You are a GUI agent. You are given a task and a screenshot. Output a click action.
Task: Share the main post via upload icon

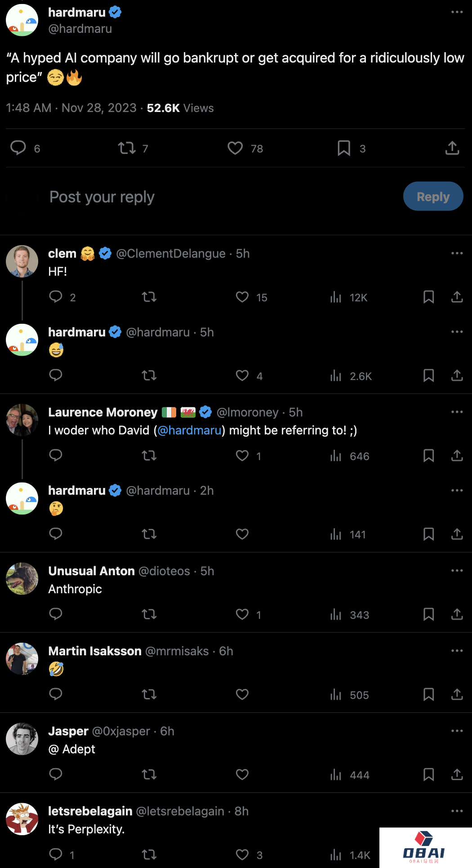452,148
